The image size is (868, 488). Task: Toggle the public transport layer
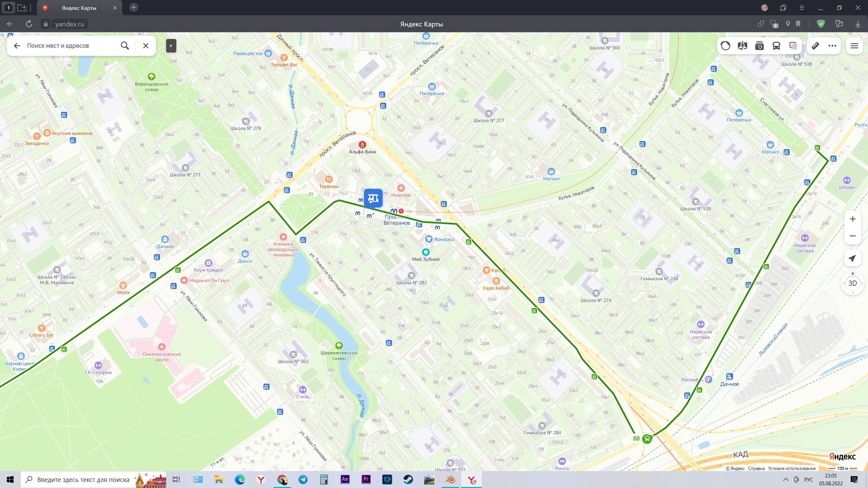tap(776, 46)
